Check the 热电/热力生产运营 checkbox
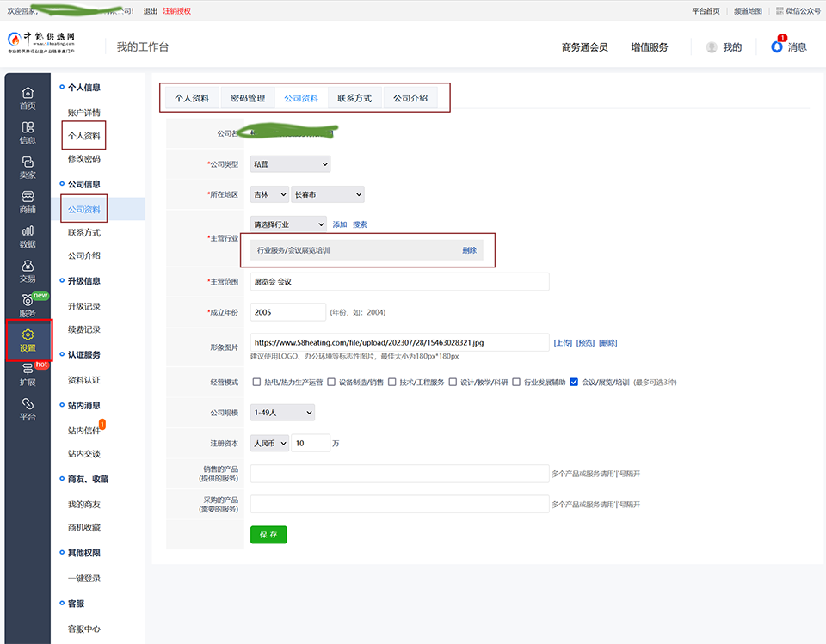 coord(256,382)
